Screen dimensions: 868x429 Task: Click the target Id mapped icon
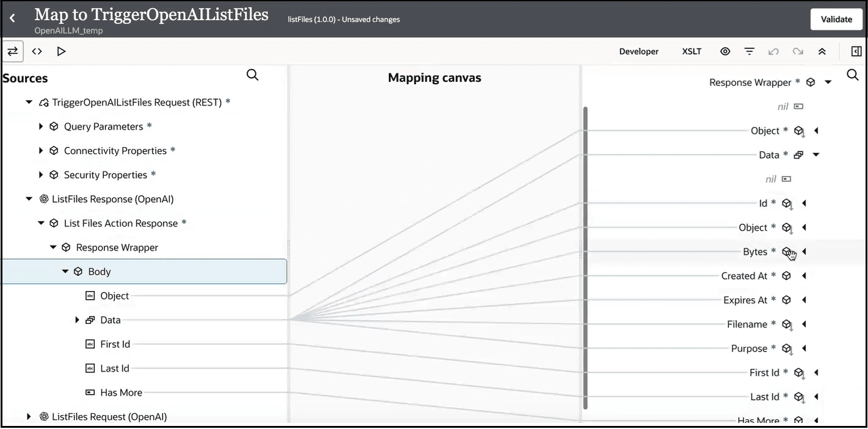coord(787,204)
